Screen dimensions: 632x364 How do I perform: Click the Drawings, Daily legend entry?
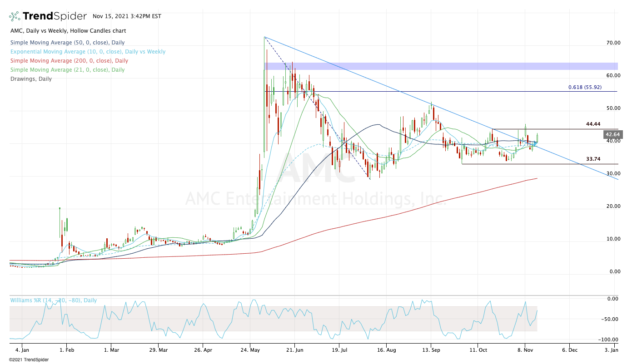tap(31, 79)
